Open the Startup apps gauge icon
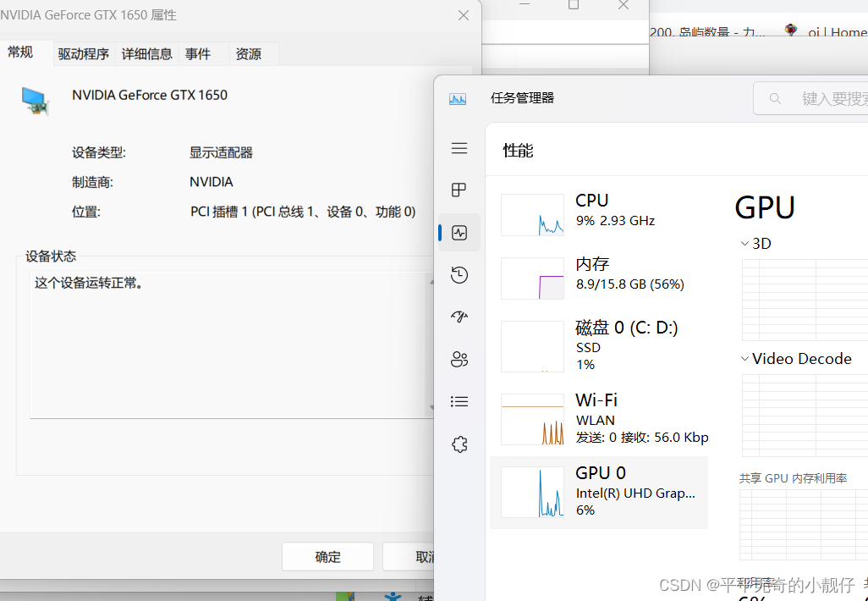Screen dimensions: 868x601 [459, 317]
